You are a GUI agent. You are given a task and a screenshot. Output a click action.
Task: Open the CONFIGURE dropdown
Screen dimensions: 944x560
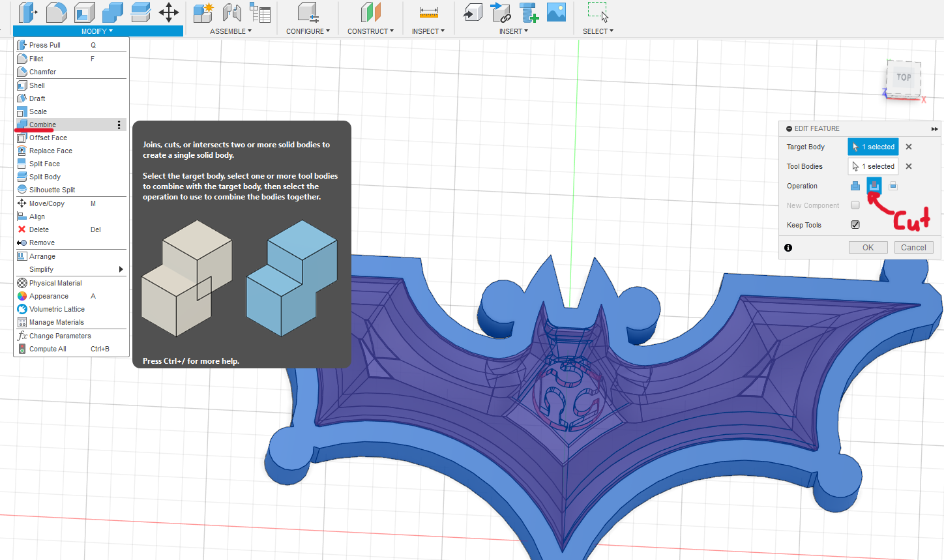(x=308, y=31)
